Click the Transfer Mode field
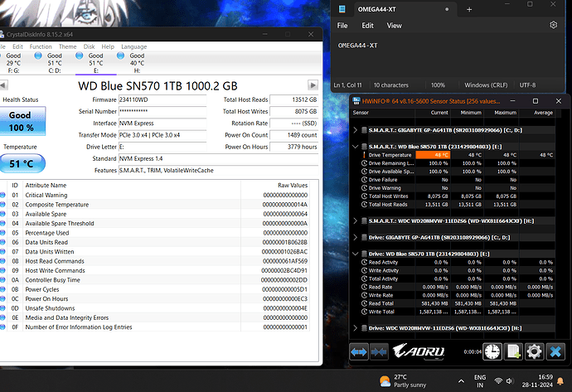This screenshot has height=392, width=572. pos(162,135)
